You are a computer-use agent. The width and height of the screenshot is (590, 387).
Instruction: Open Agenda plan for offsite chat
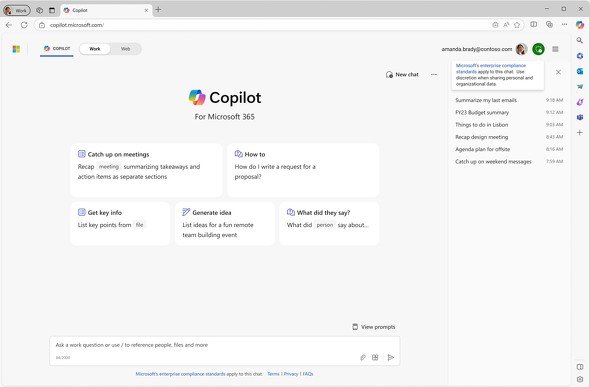(509, 149)
